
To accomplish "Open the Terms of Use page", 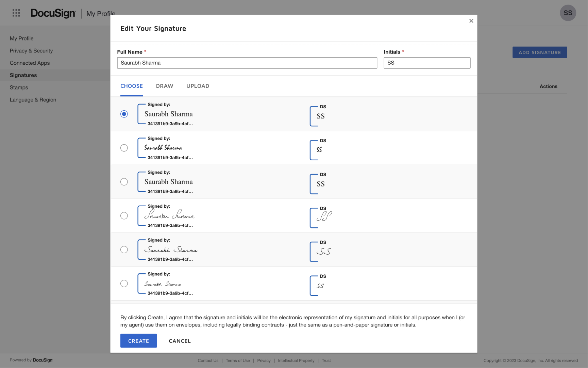I will [238, 361].
